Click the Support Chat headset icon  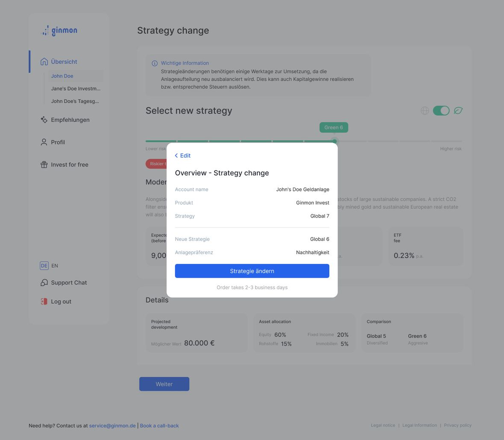[44, 282]
